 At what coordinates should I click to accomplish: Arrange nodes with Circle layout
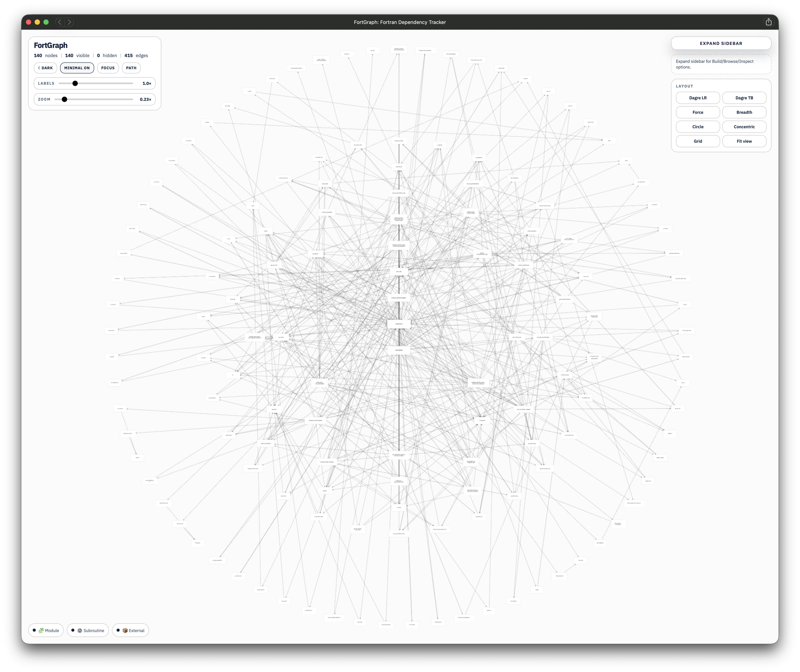point(697,127)
